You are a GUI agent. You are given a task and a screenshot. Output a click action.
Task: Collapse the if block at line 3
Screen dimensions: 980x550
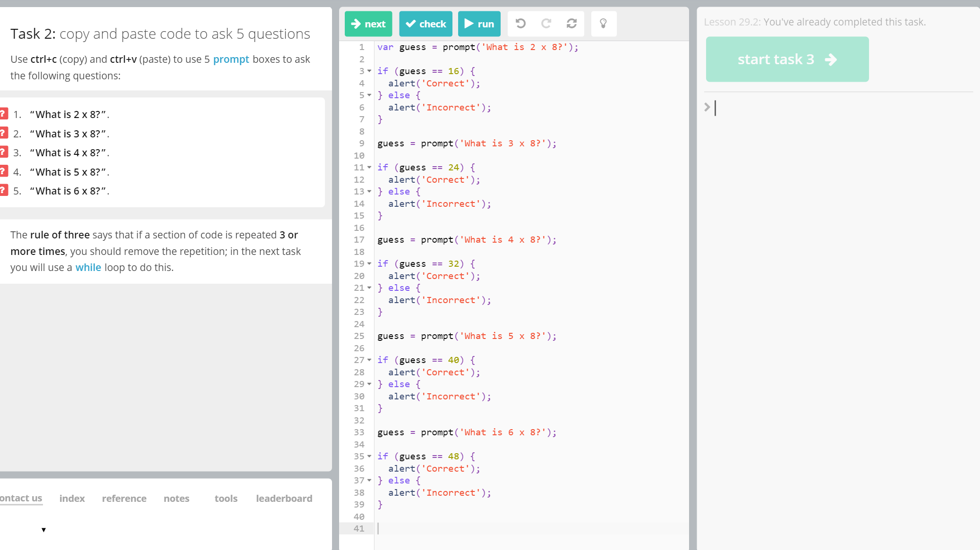(x=369, y=71)
